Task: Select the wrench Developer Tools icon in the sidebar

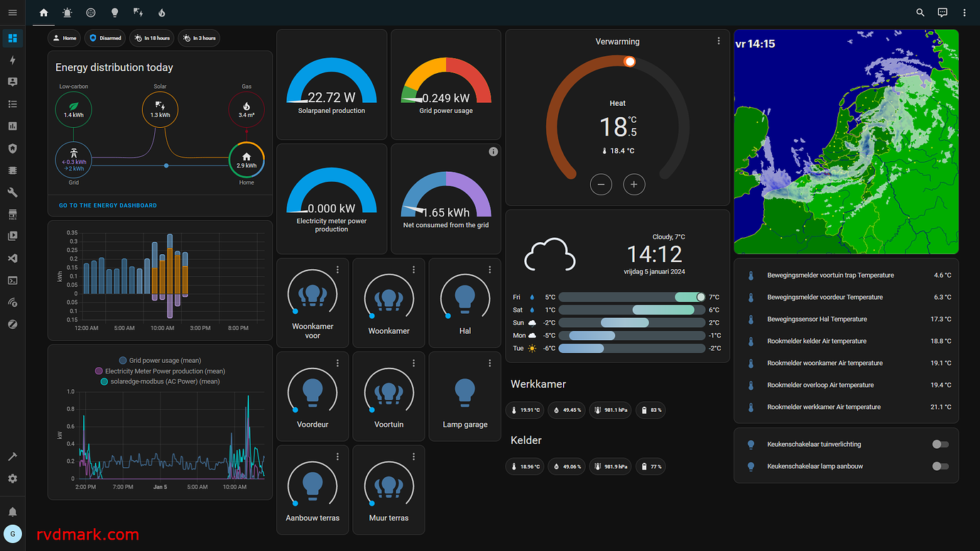Action: click(12, 192)
